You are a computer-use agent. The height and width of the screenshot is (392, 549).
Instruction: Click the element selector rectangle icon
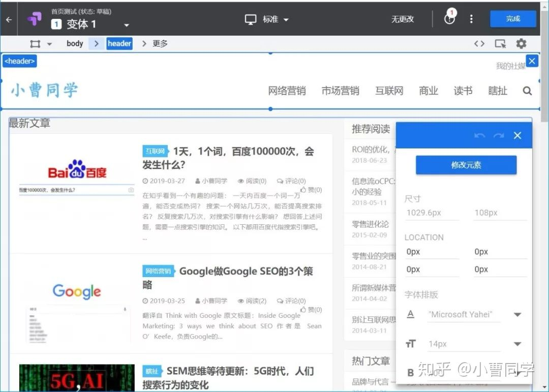click(x=35, y=44)
